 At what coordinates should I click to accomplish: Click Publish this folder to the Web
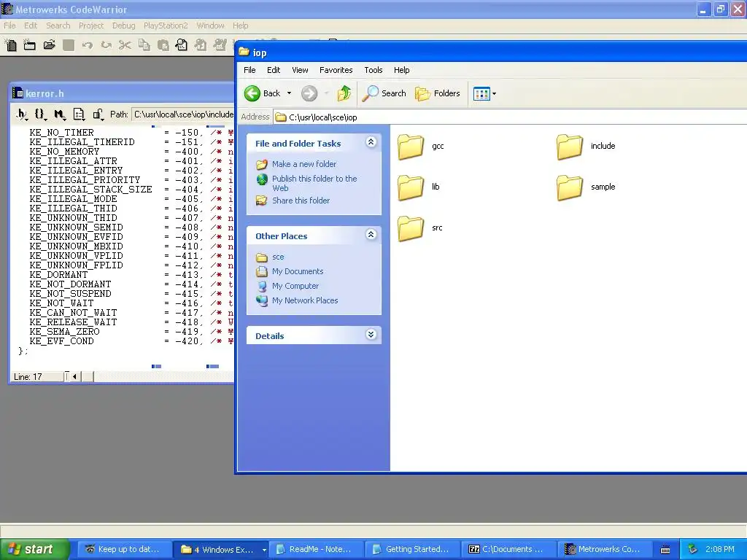point(314,183)
